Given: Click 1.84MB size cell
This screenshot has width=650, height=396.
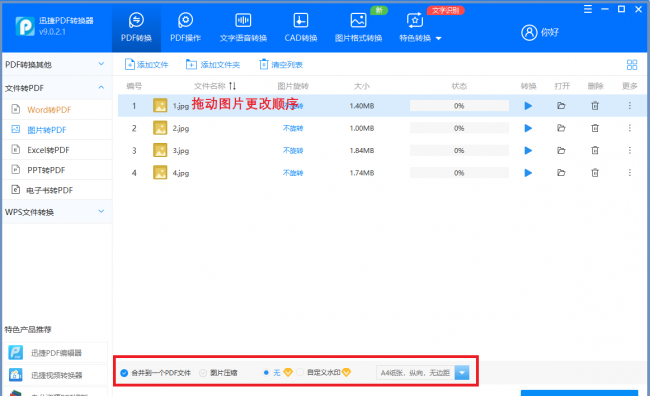Looking at the screenshot, I should [361, 151].
